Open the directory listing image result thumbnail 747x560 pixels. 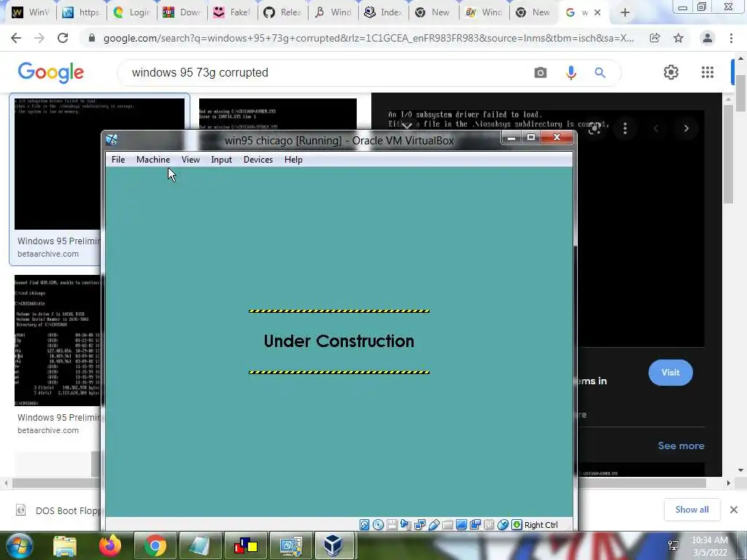[57, 340]
